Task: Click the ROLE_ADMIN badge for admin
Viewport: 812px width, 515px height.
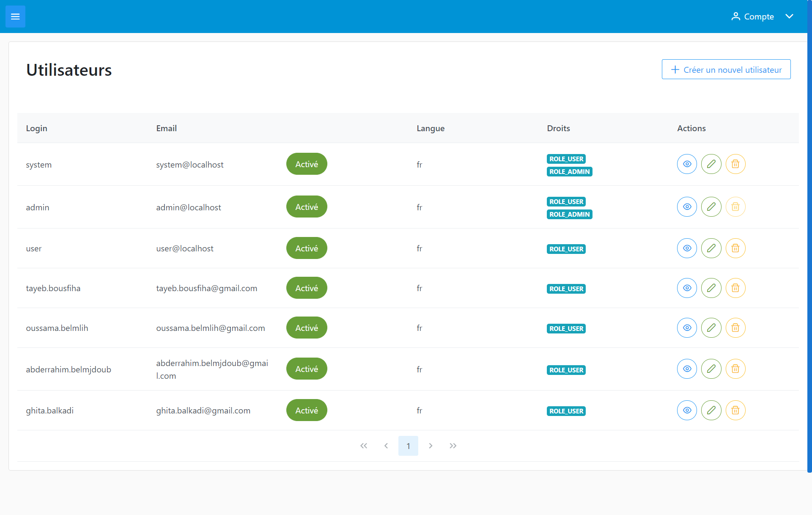Action: pyautogui.click(x=569, y=214)
